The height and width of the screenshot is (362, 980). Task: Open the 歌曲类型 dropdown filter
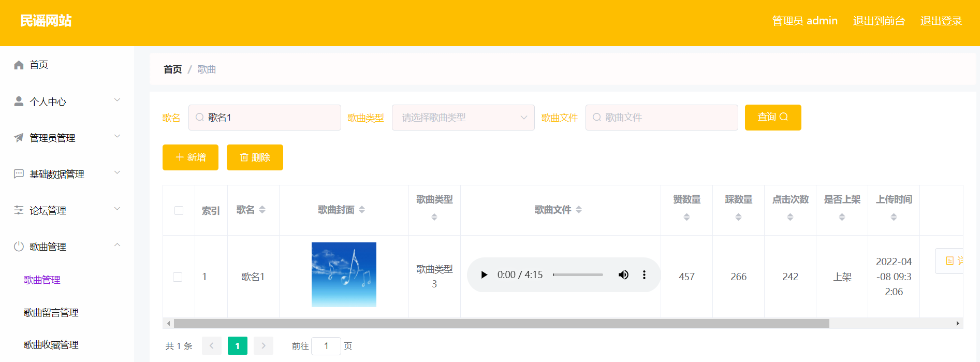(463, 118)
